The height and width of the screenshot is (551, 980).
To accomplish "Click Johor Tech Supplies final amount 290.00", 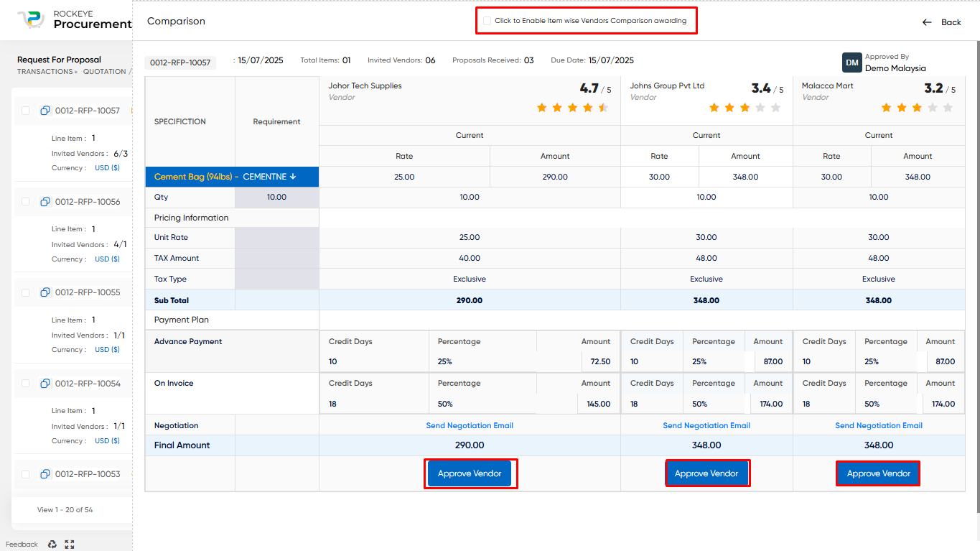I will click(470, 445).
